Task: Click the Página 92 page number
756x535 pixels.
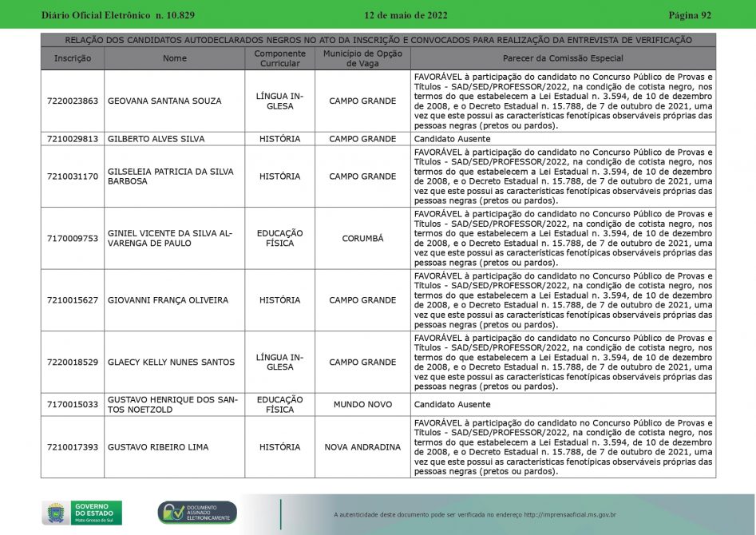Action: coord(689,15)
